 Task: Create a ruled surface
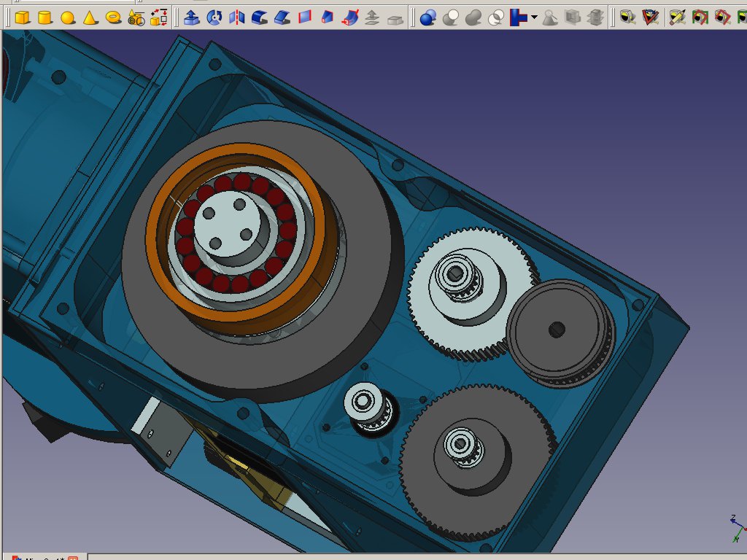tap(305, 17)
